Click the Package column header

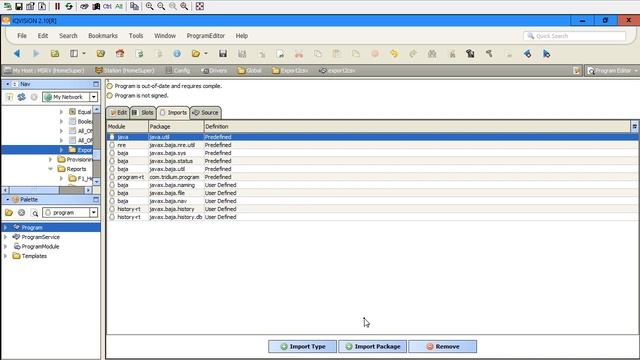point(176,127)
